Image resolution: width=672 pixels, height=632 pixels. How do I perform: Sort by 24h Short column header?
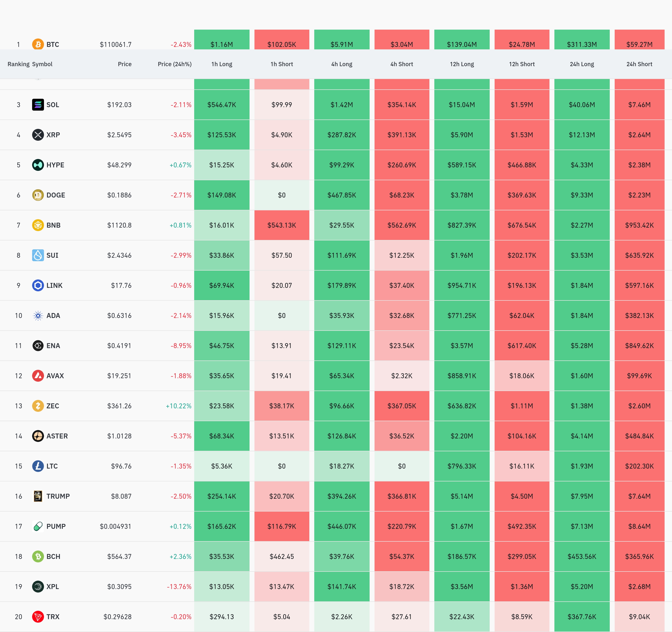pos(639,64)
